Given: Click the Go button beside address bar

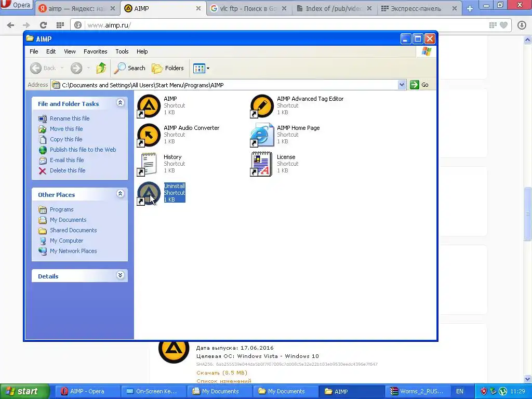Looking at the screenshot, I should (x=419, y=85).
